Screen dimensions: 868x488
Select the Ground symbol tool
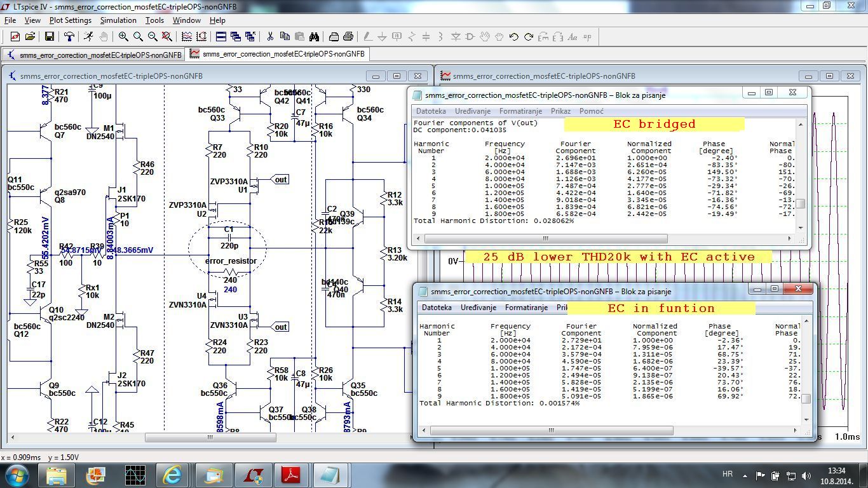[x=383, y=37]
